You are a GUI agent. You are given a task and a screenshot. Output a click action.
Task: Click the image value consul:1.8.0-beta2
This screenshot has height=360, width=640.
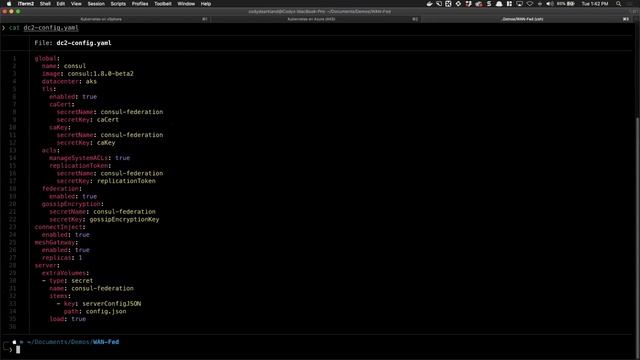[100, 74]
